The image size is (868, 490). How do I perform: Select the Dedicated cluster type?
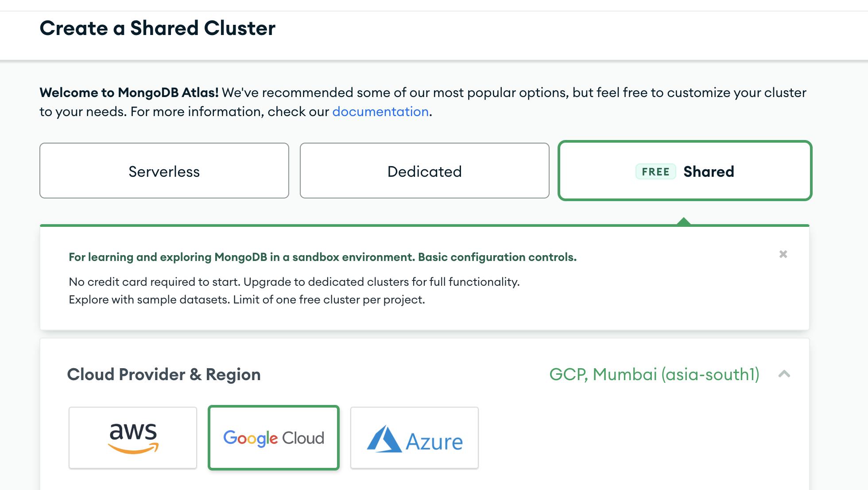pyautogui.click(x=424, y=171)
